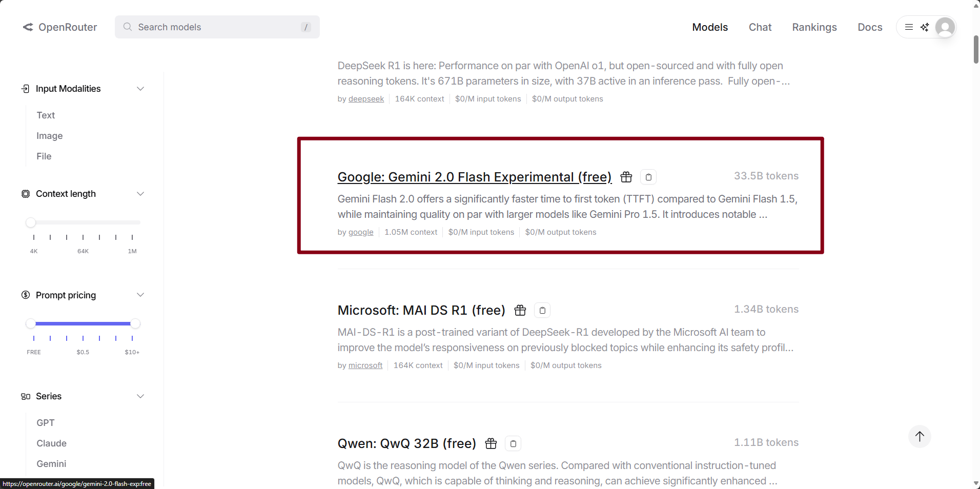The image size is (980, 489).
Task: Go to the Rankings page
Action: click(x=814, y=27)
